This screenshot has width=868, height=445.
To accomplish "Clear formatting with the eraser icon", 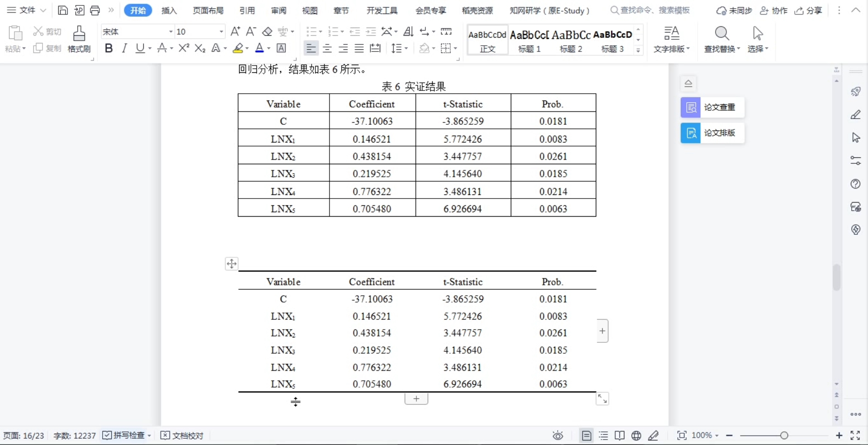I will click(x=267, y=32).
